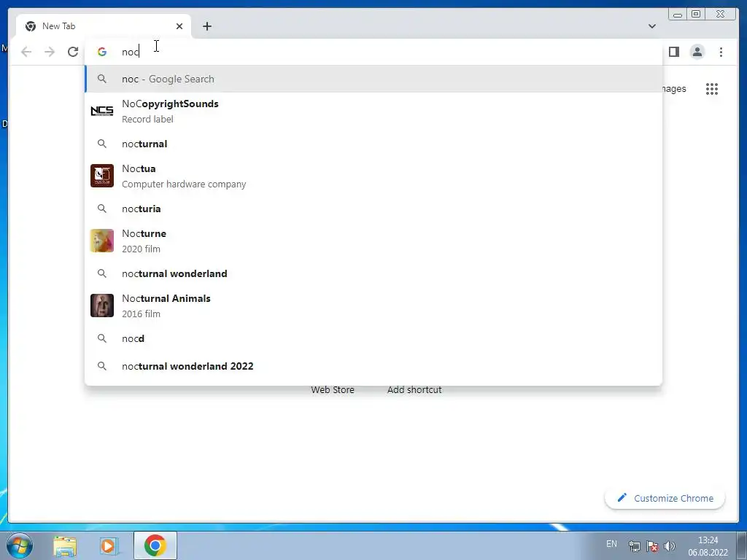Select Noctua computer hardware company suggestion
This screenshot has height=560, width=747.
point(373,176)
